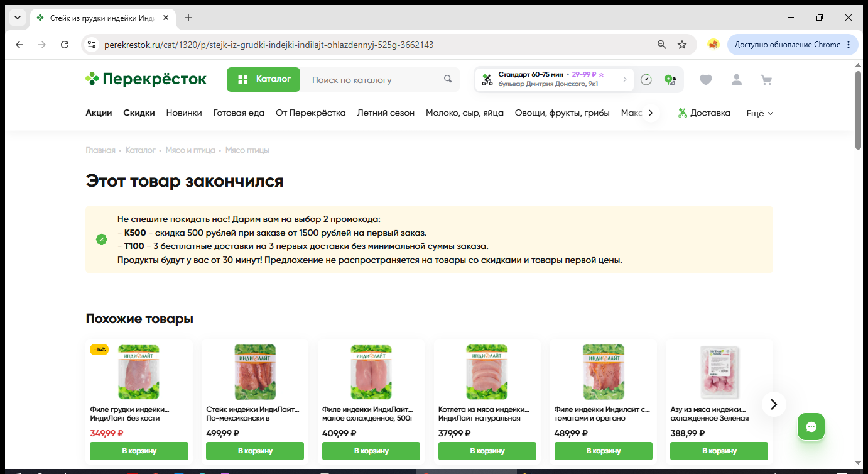Open the Овощи, фрукты, грибы category
The height and width of the screenshot is (474, 868).
[562, 113]
